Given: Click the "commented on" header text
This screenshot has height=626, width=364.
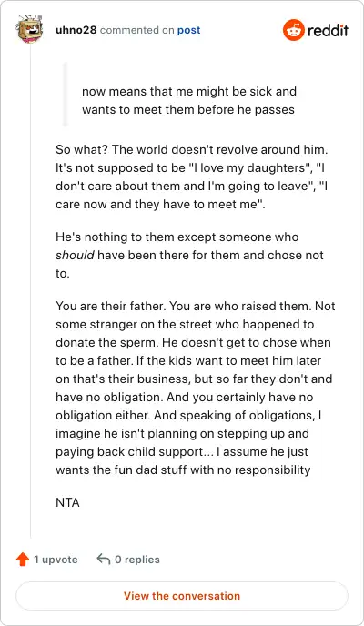Looking at the screenshot, I should (136, 30).
